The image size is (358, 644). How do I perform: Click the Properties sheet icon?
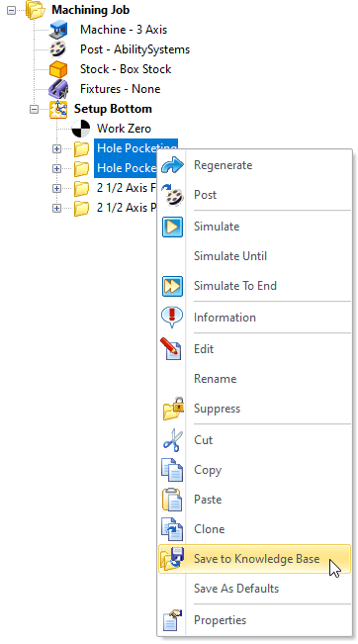[172, 620]
